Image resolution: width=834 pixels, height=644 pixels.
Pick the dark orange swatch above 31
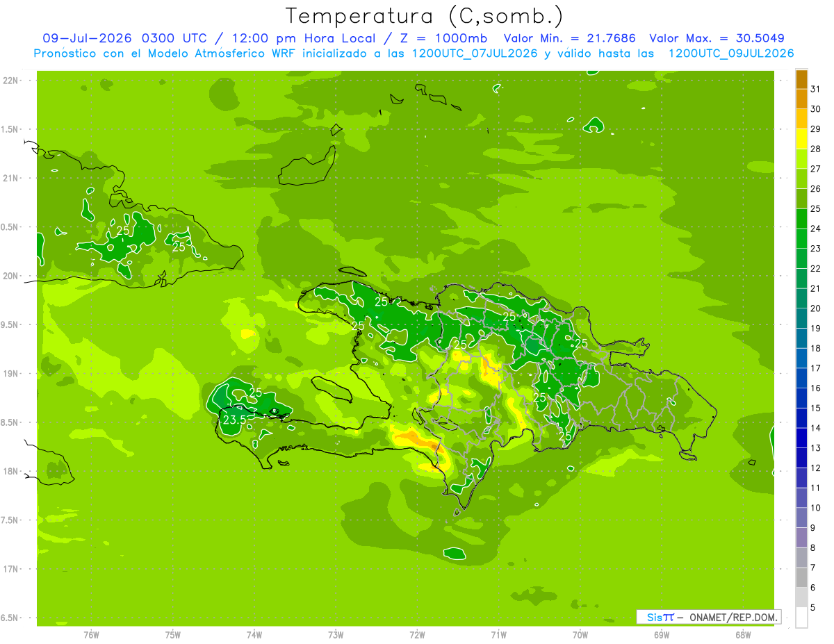[x=801, y=79]
